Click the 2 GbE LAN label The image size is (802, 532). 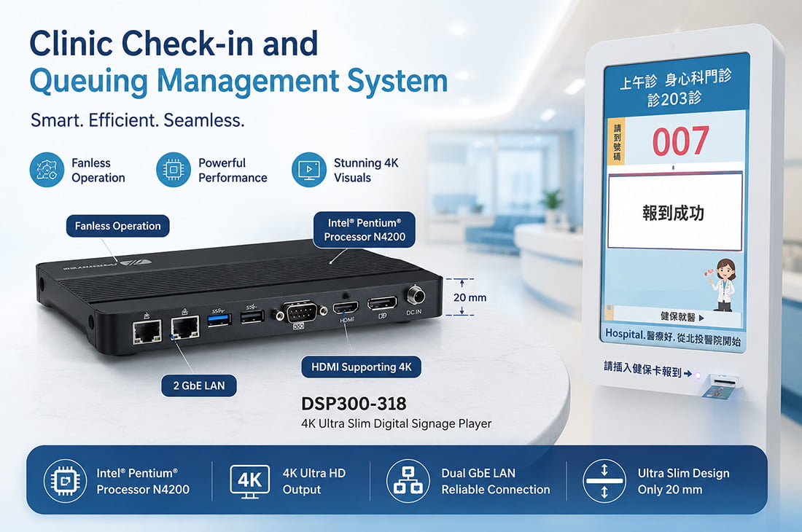click(199, 386)
